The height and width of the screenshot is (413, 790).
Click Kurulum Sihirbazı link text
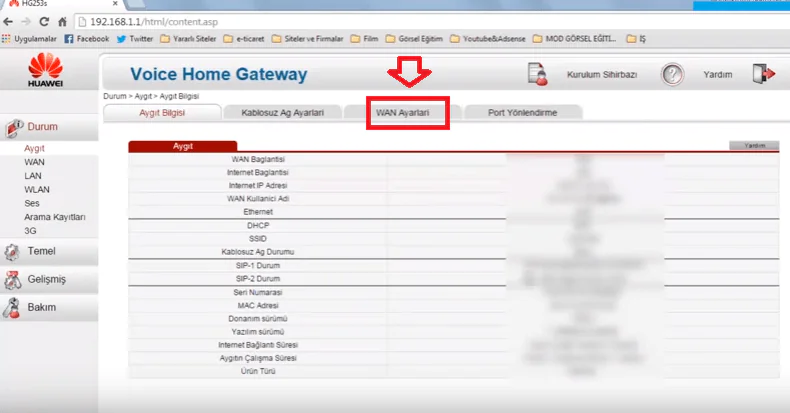[602, 75]
